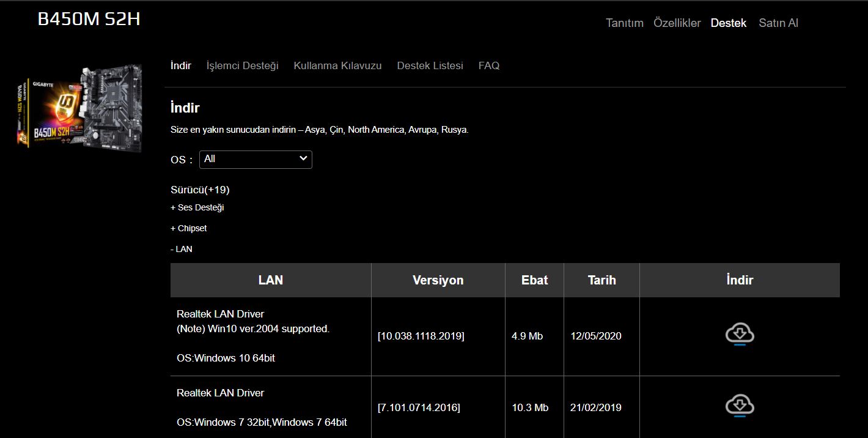Expand the Ses Desteği driver section
This screenshot has width=868, height=438.
point(197,207)
